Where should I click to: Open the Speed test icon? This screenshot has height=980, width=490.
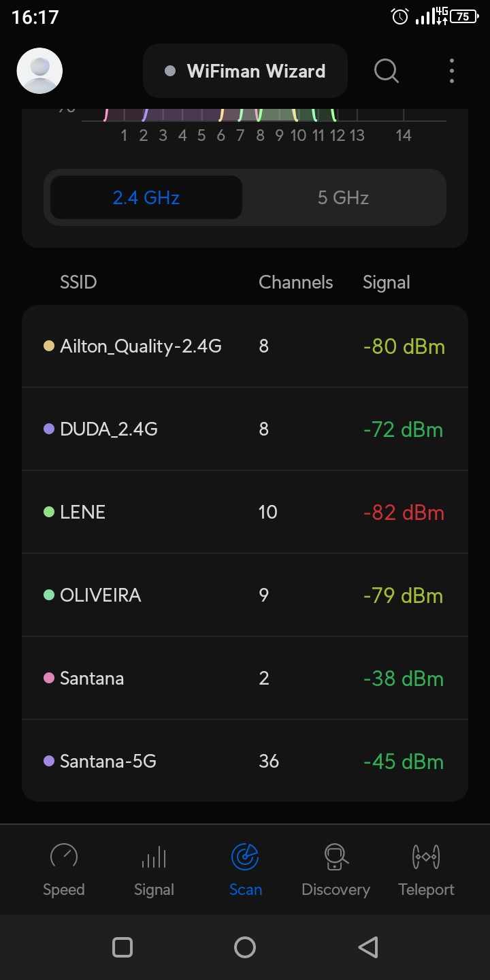(x=64, y=857)
